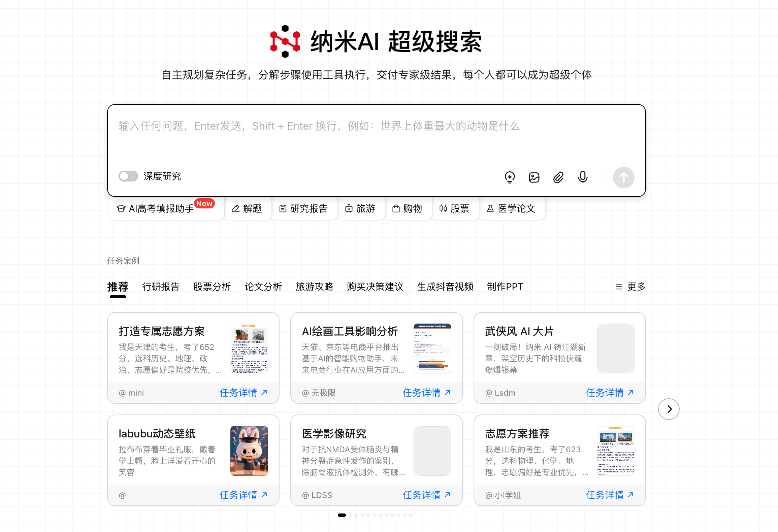Click the author name @ LDSS
The width and height of the screenshot is (778, 532).
317,495
